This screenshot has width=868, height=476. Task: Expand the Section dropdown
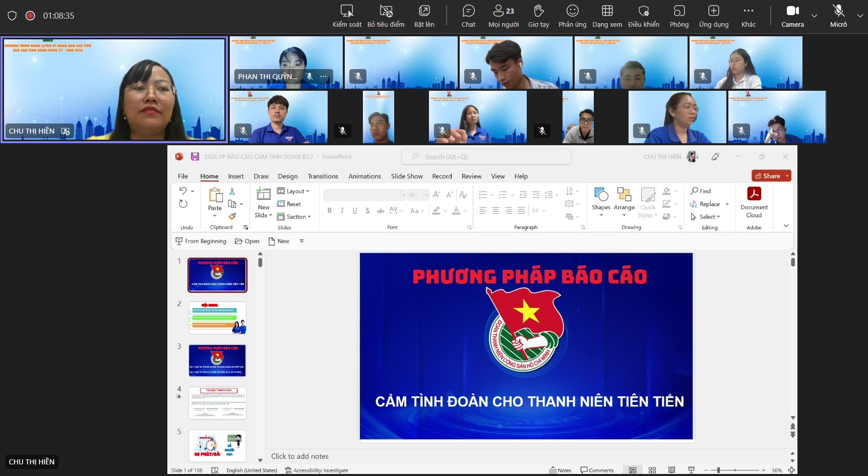294,217
